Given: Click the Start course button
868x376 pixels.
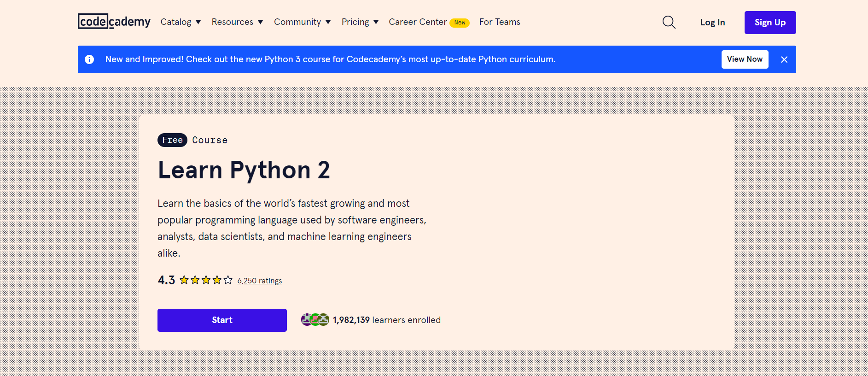Looking at the screenshot, I should pos(222,320).
